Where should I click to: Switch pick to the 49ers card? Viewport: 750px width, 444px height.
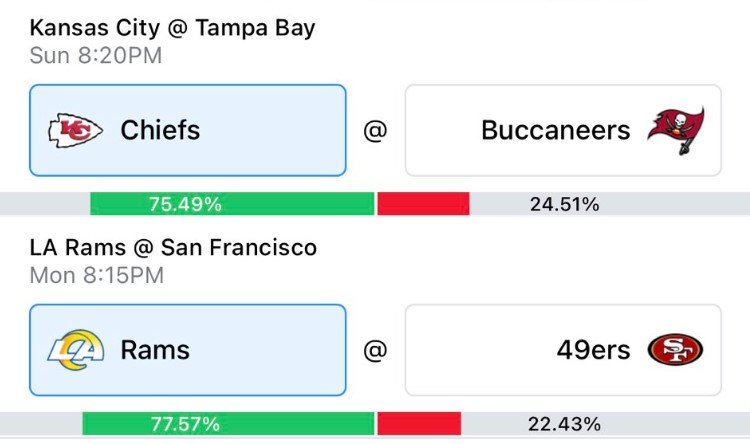pyautogui.click(x=563, y=350)
